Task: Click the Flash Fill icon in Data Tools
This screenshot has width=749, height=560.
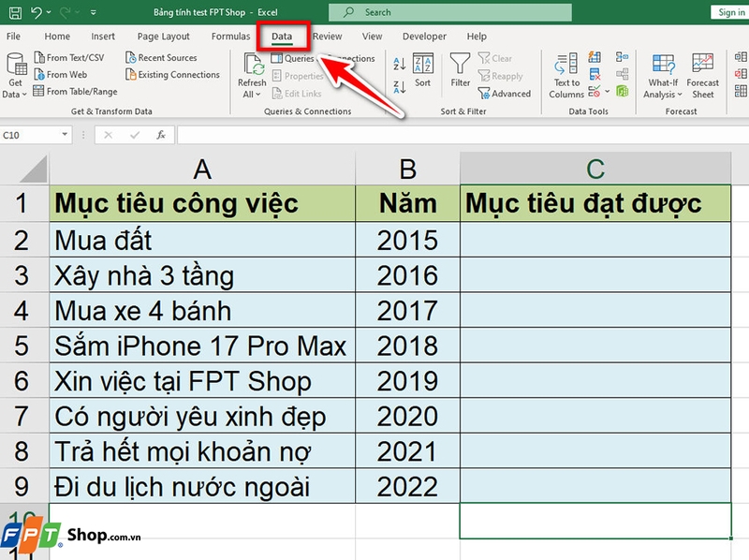Action: pos(595,57)
